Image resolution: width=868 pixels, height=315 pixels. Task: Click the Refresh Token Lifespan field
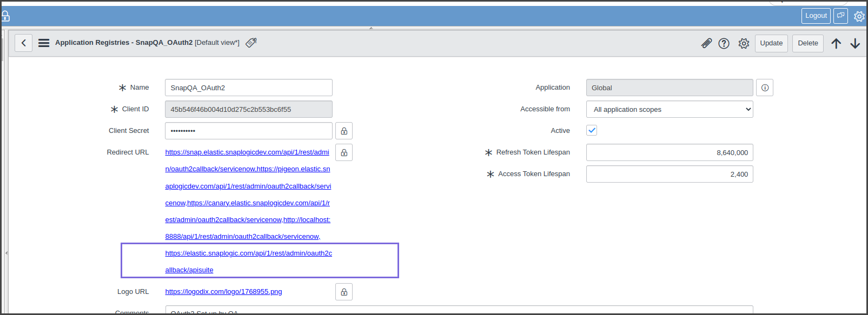tap(670, 152)
